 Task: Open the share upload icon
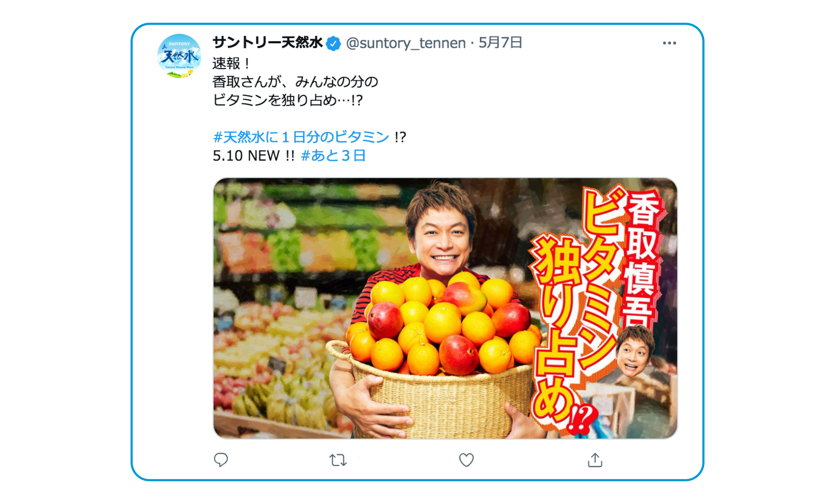tap(595, 460)
